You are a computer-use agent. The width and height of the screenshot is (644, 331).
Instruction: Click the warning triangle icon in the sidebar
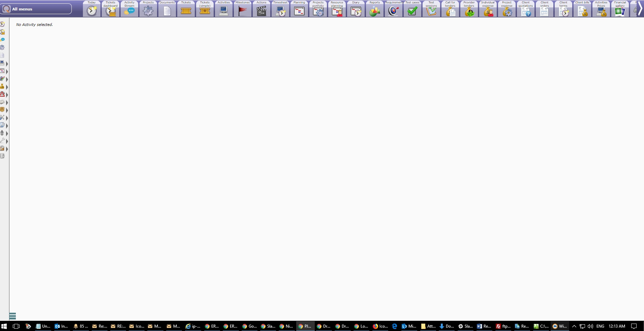[2, 94]
